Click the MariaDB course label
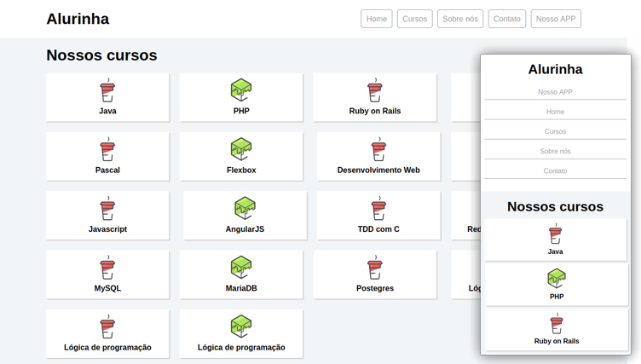 tap(241, 288)
